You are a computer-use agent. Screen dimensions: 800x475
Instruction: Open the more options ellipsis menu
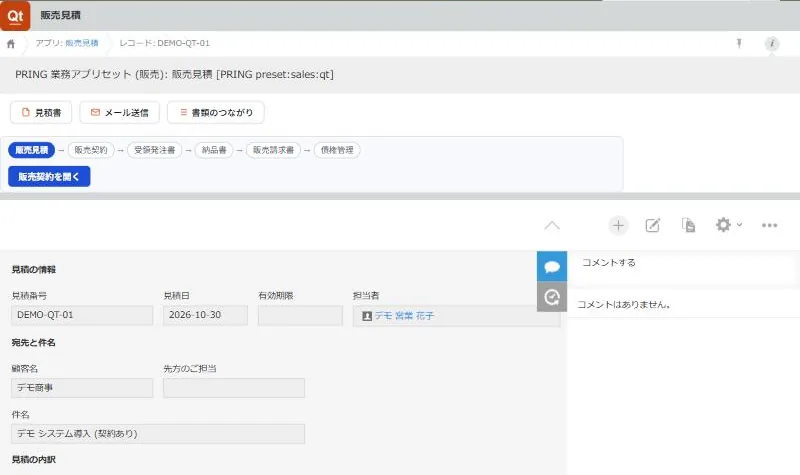(x=769, y=225)
